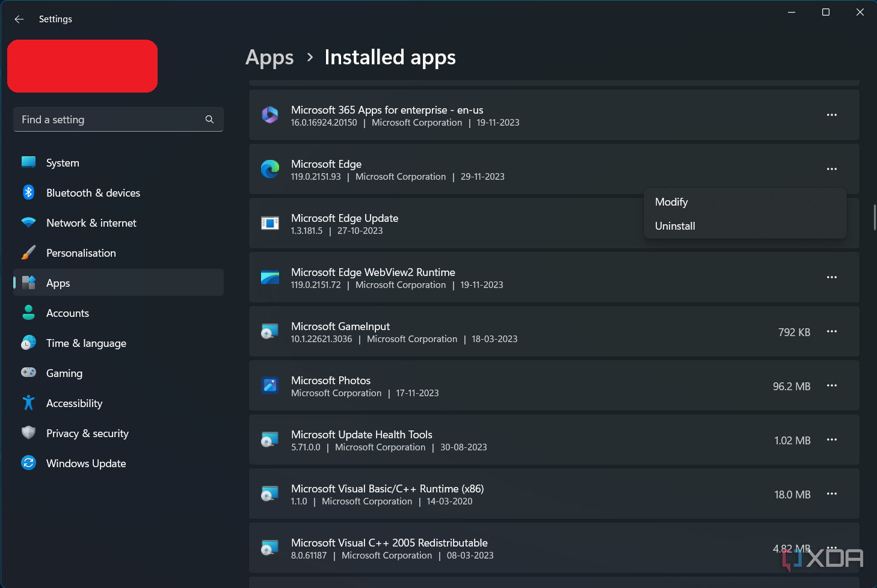Open System settings from the sidebar
Viewport: 877px width, 588px height.
[x=118, y=163]
